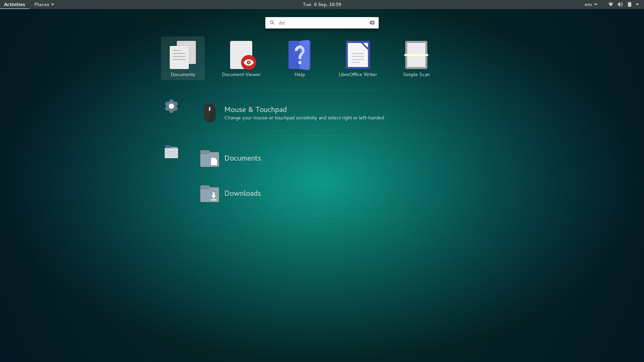Viewport: 644px width, 362px height.
Task: Open the Help application
Action: click(x=300, y=58)
